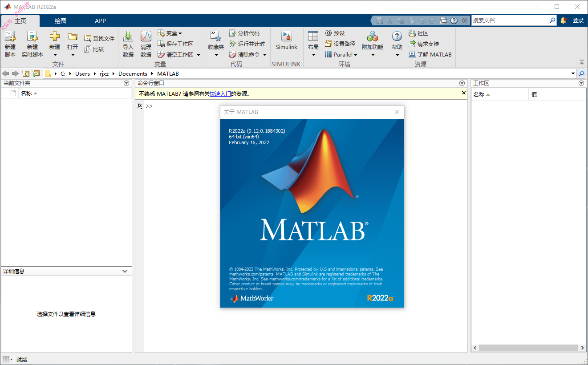
Task: Expand the Clear Workspace dropdown arrow
Action: [x=199, y=55]
